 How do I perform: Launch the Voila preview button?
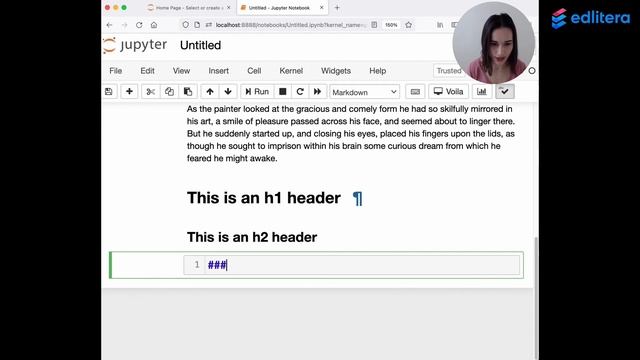[x=448, y=91]
